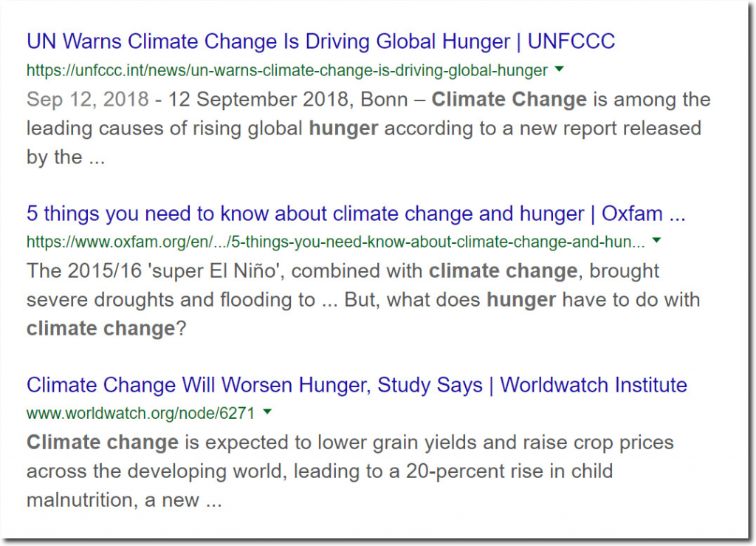Click the "20-percent rise in child" snippet text

(x=509, y=471)
